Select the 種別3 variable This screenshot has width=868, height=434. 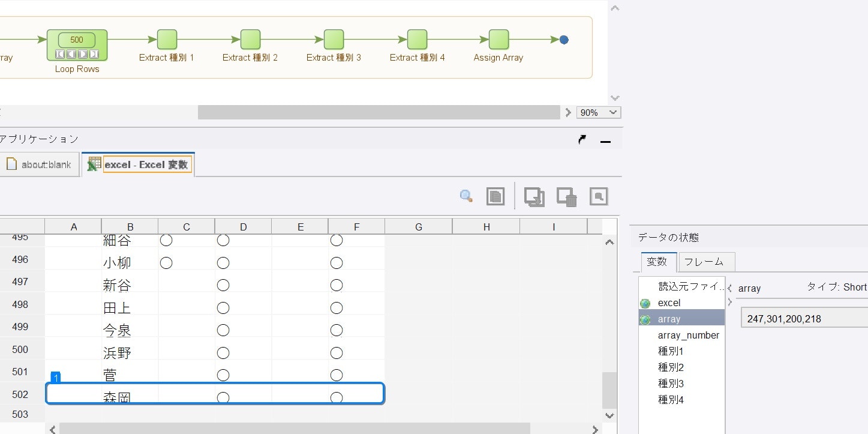682,384
